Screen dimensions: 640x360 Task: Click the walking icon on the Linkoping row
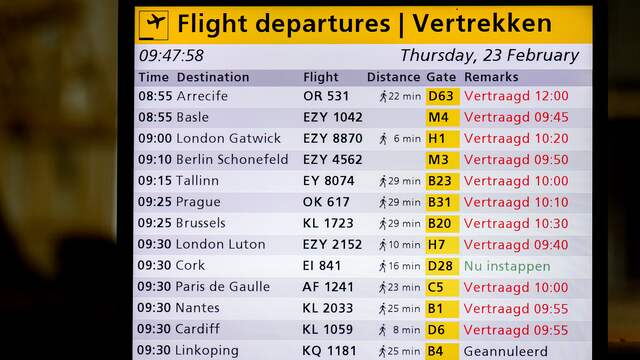point(382,351)
